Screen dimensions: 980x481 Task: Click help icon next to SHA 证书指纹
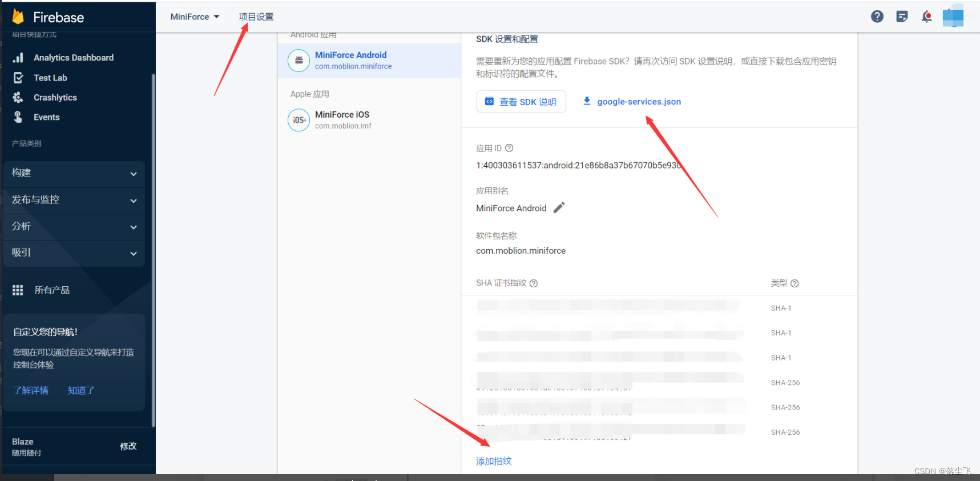click(x=534, y=283)
